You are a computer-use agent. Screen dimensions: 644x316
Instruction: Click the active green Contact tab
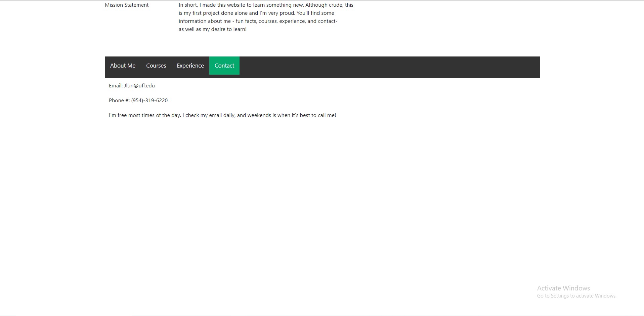point(224,66)
